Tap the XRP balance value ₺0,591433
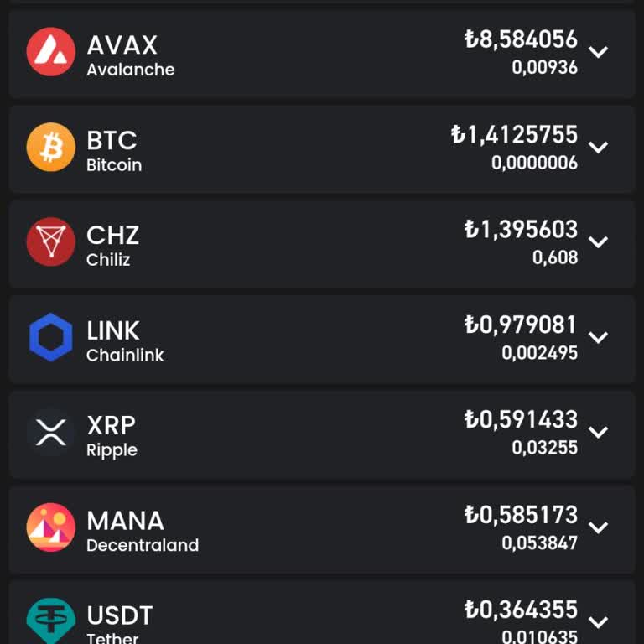The height and width of the screenshot is (644, 644). click(x=521, y=420)
